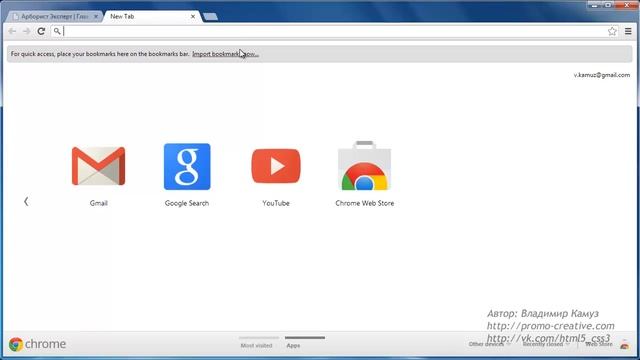Open a new tab with the button

[x=210, y=17]
